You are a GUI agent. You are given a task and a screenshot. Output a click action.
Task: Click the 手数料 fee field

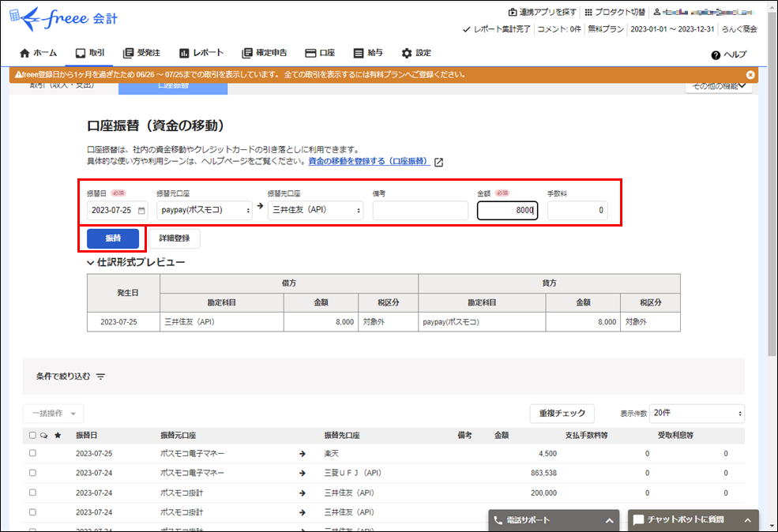[x=577, y=210]
